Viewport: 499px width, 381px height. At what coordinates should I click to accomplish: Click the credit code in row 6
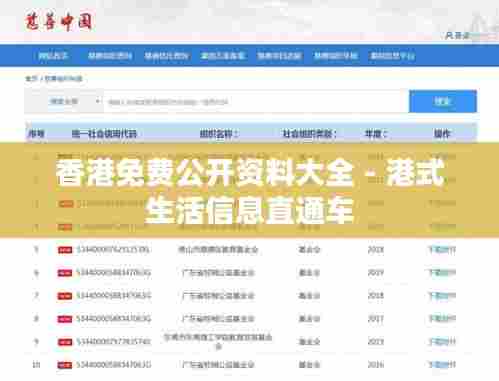coord(114,273)
